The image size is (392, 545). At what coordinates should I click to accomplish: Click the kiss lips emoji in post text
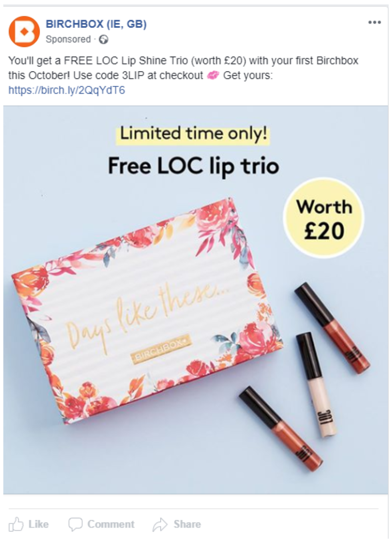coord(213,75)
